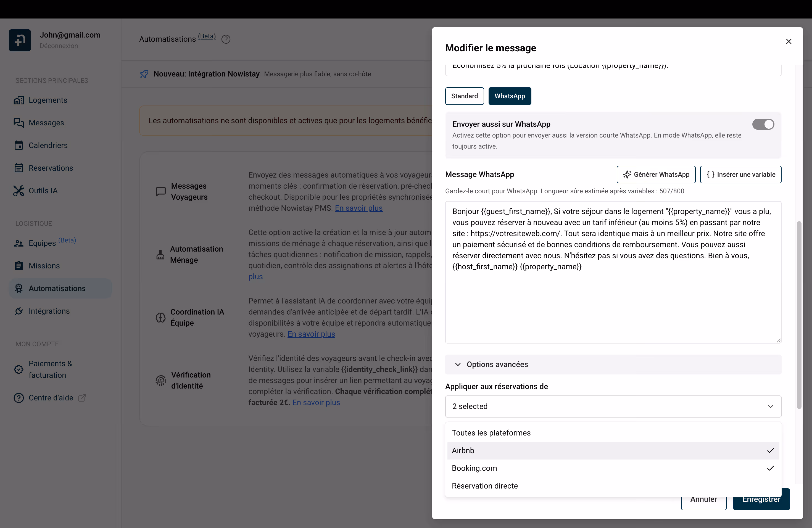Open the Réservations section icon
The height and width of the screenshot is (528, 812).
(x=19, y=168)
